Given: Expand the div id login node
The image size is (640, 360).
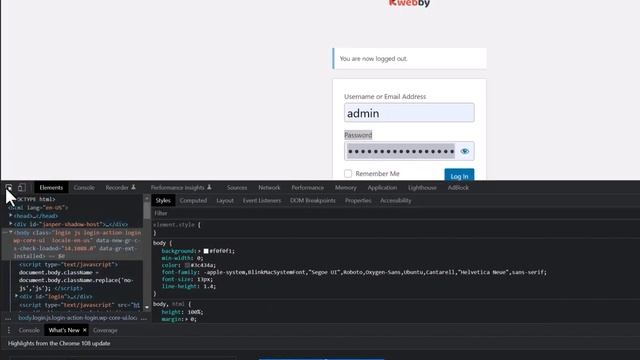Looking at the screenshot, I should [16, 296].
